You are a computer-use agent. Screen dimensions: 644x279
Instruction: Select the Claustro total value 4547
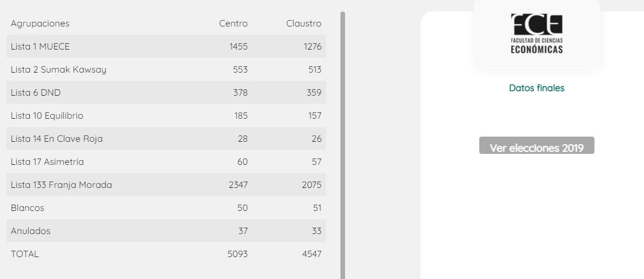click(x=312, y=254)
